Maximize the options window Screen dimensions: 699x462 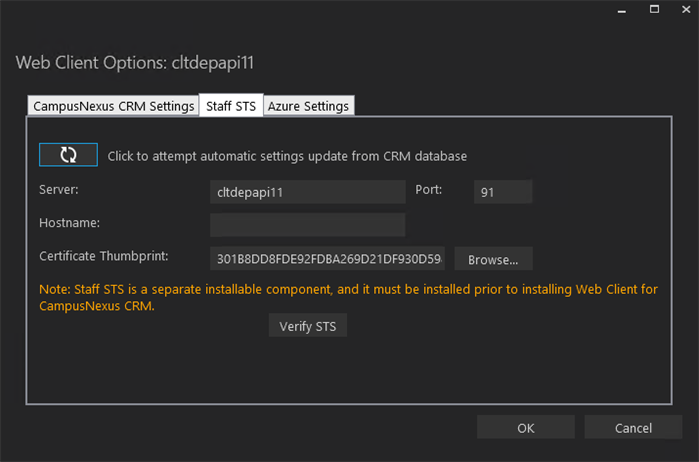654,9
